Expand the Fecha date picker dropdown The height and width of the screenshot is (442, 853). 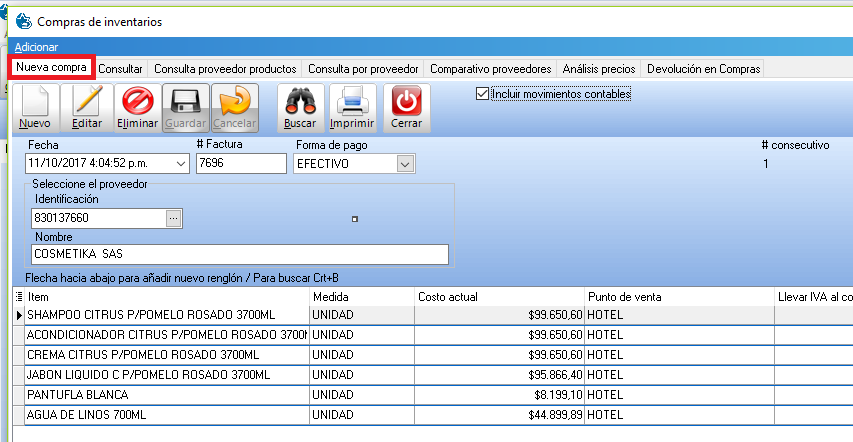coord(181,163)
